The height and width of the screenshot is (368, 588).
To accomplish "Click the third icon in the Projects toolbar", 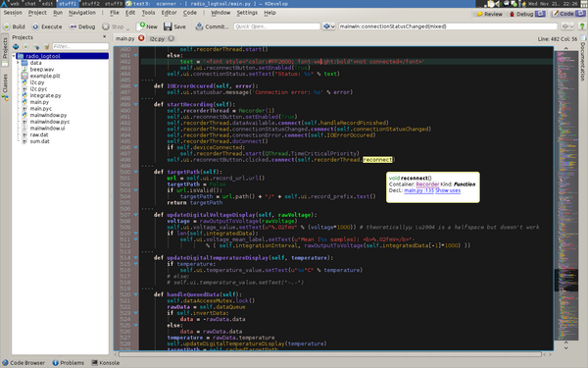I will coord(36,46).
